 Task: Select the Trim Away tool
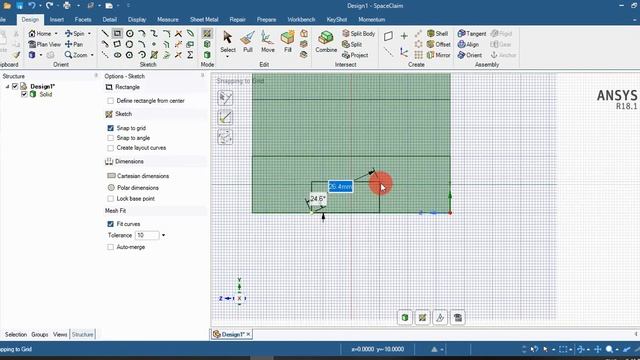(178, 33)
